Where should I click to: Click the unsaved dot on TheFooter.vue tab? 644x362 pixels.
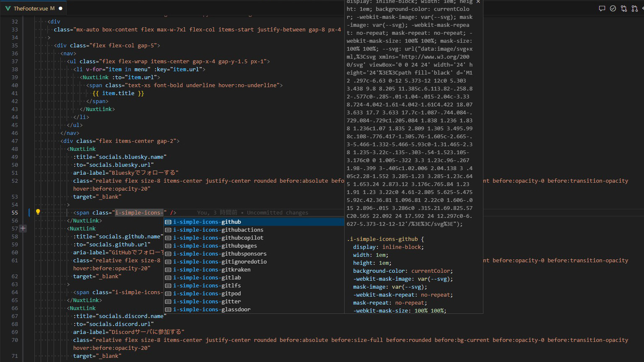click(x=61, y=8)
